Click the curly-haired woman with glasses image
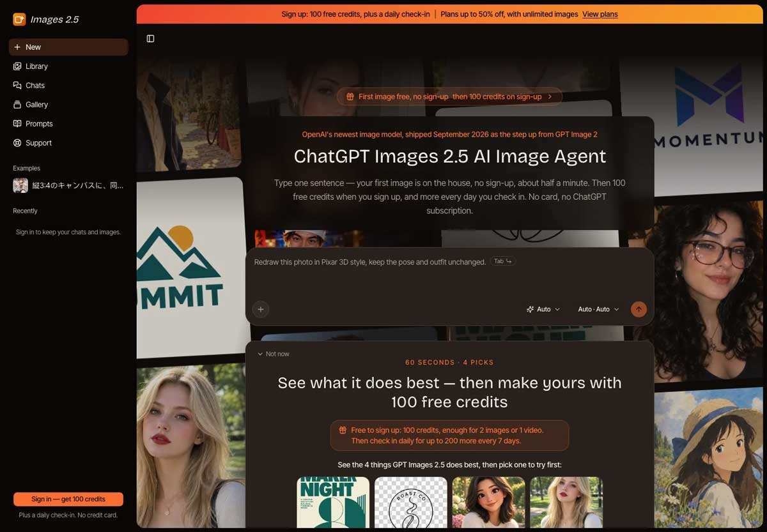Screen dimensions: 767x532 click(x=708, y=290)
